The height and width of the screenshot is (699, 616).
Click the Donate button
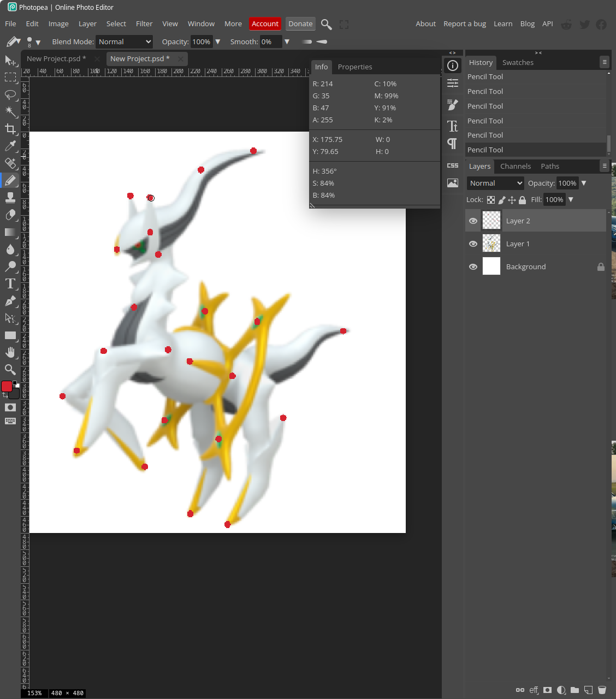pos(300,23)
